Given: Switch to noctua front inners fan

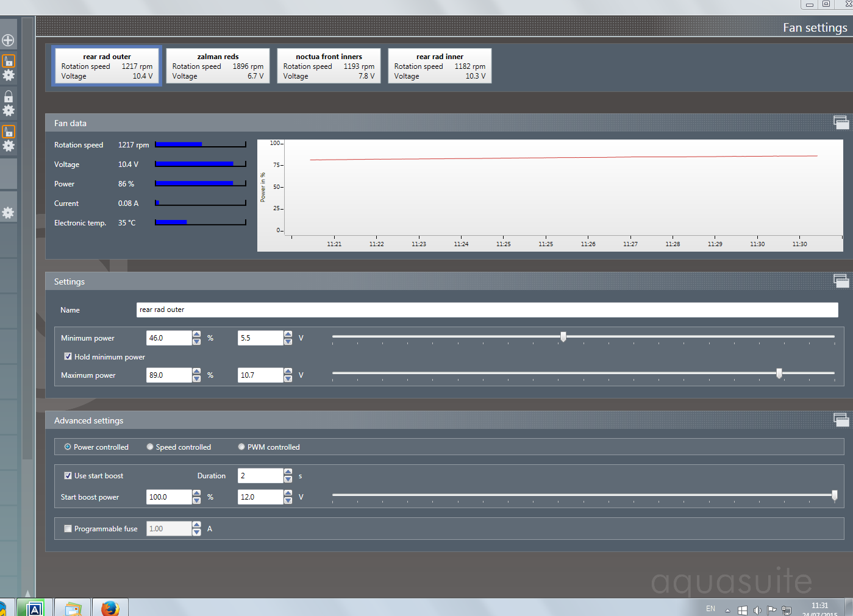Looking at the screenshot, I should click(329, 66).
